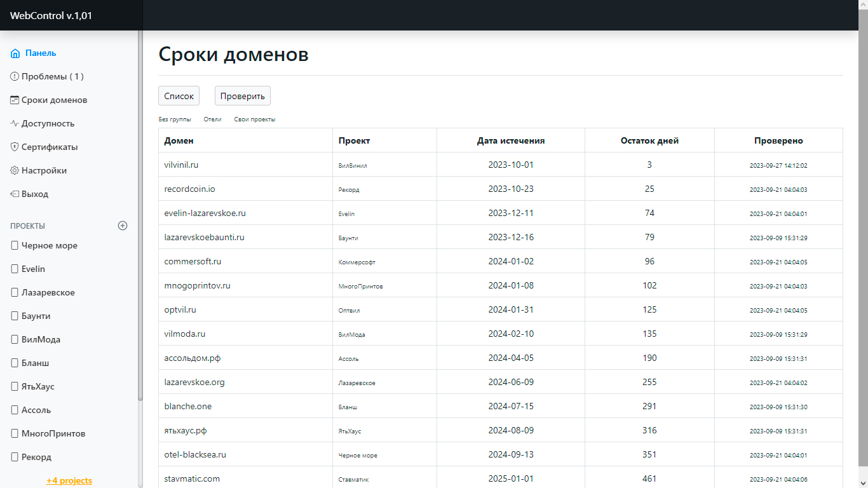Click the icon beside Баунти project
Image resolution: width=868 pixels, height=488 pixels.
(15, 316)
